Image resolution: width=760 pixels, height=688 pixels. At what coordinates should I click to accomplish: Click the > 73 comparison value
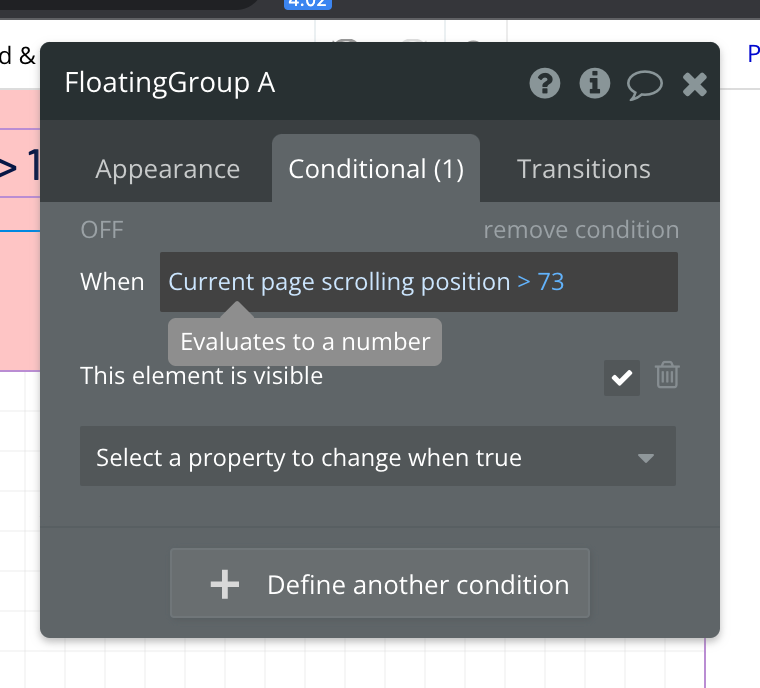[541, 282]
